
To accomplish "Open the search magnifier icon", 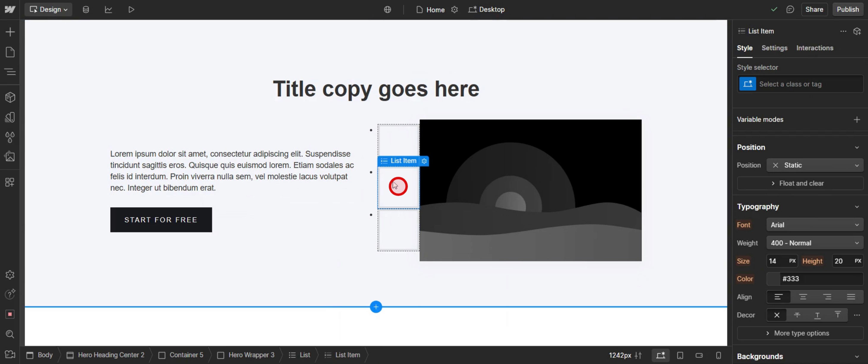I will click(x=10, y=334).
